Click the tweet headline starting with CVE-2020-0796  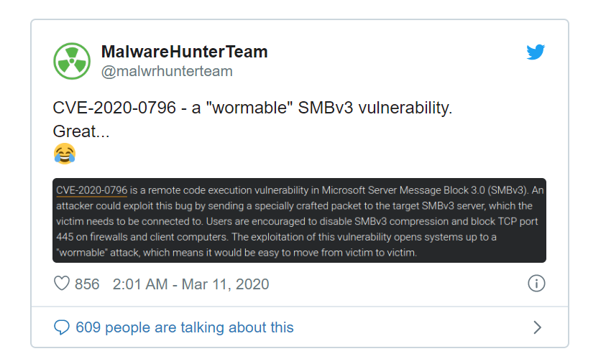[x=252, y=109]
